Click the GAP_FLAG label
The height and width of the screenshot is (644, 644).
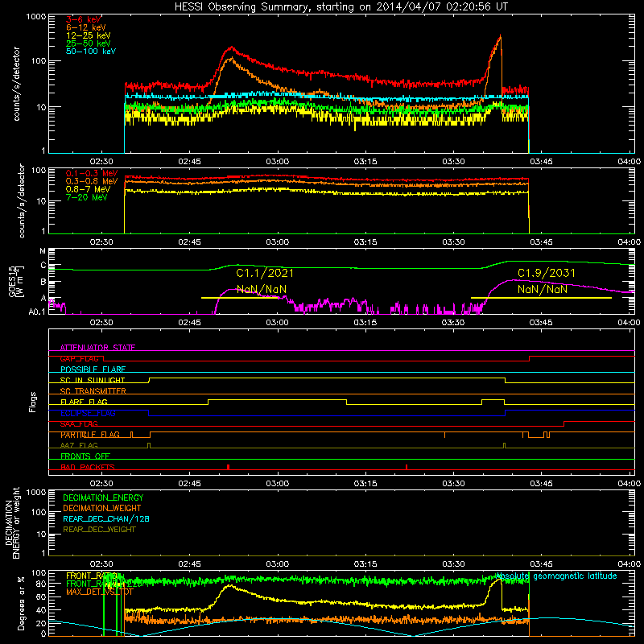pyautogui.click(x=79, y=358)
